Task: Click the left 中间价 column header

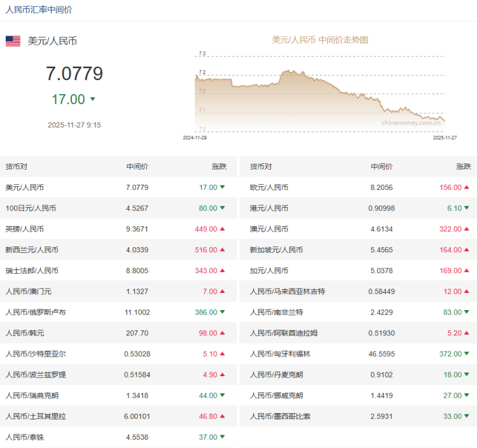Action: coord(137,166)
